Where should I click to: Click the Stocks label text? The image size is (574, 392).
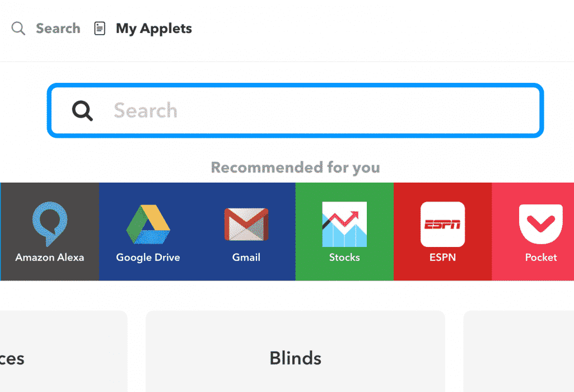coord(344,257)
